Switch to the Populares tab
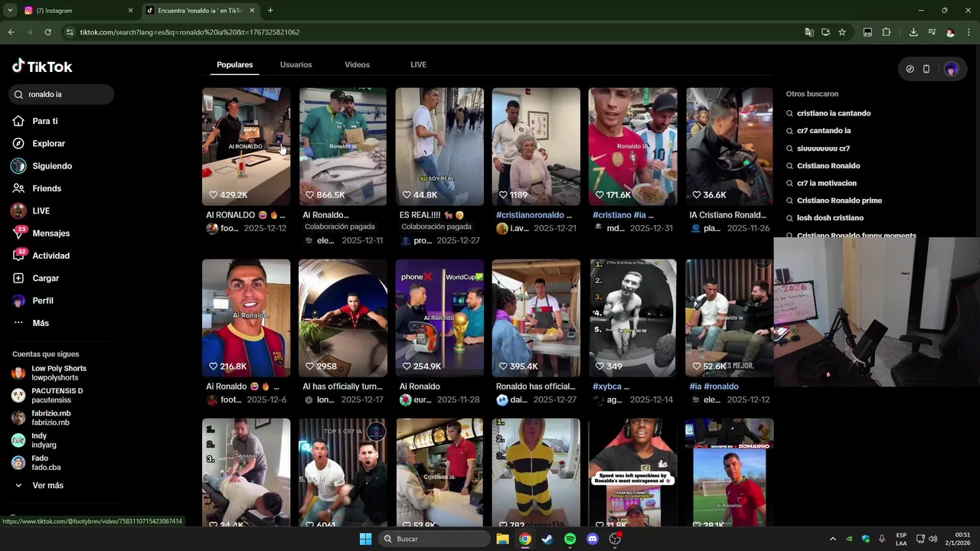Viewport: 980px width, 551px height. [234, 65]
